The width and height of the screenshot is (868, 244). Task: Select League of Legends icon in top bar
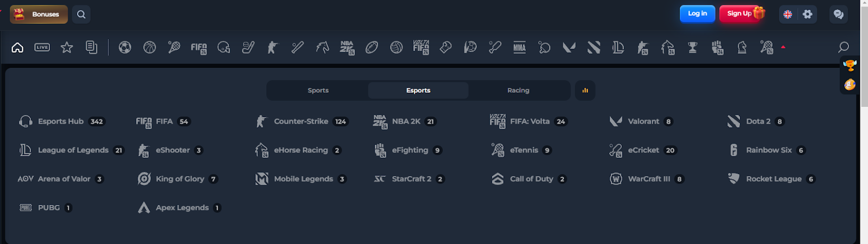pyautogui.click(x=618, y=47)
